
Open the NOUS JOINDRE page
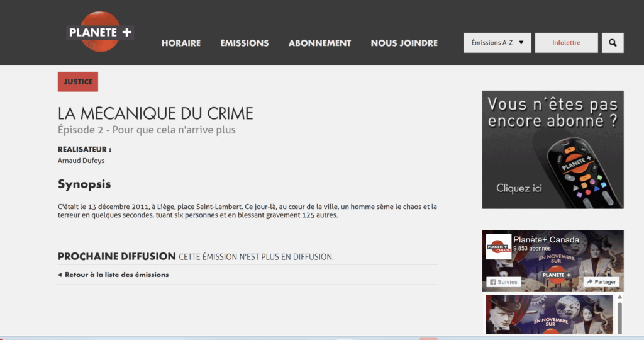(404, 43)
